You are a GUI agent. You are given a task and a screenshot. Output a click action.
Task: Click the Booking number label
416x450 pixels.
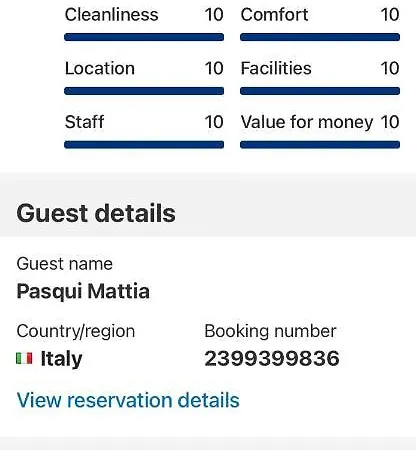pos(270,331)
